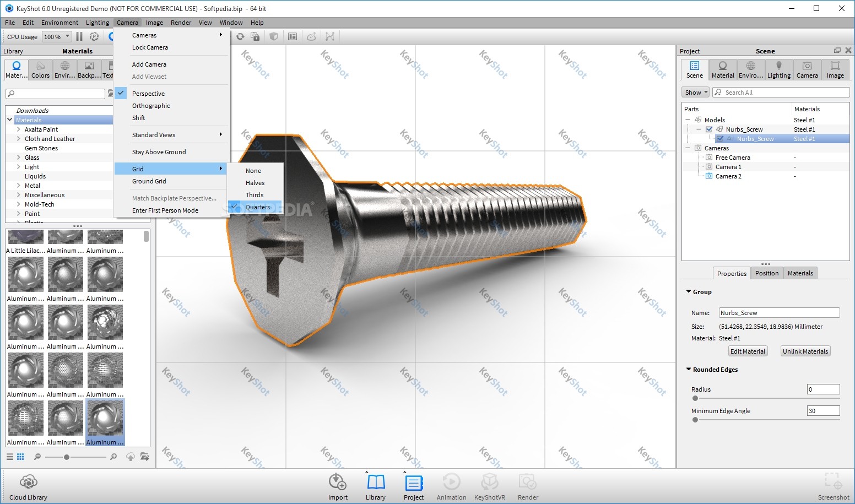
Task: Click Add Camera menu entry
Action: tap(149, 64)
